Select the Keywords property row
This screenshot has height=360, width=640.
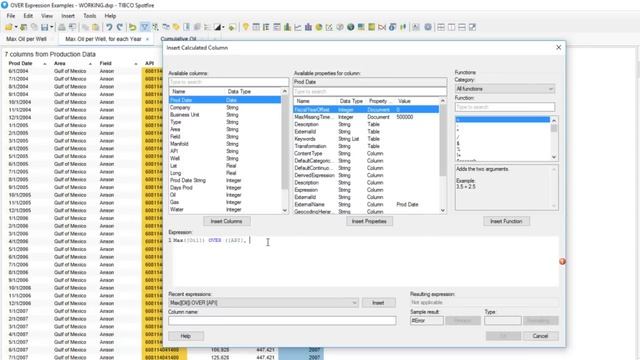coord(366,139)
